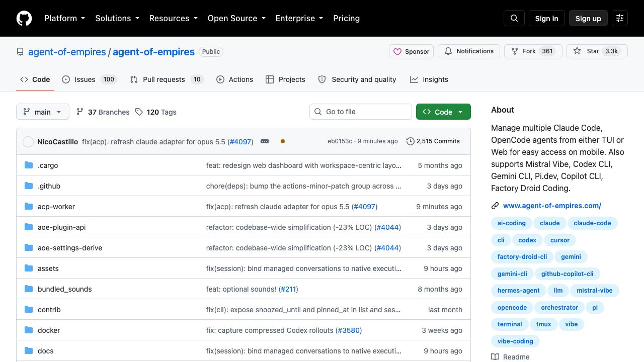This screenshot has height=362, width=644.
Task: Open #3580 link in docker row
Action: (x=349, y=330)
